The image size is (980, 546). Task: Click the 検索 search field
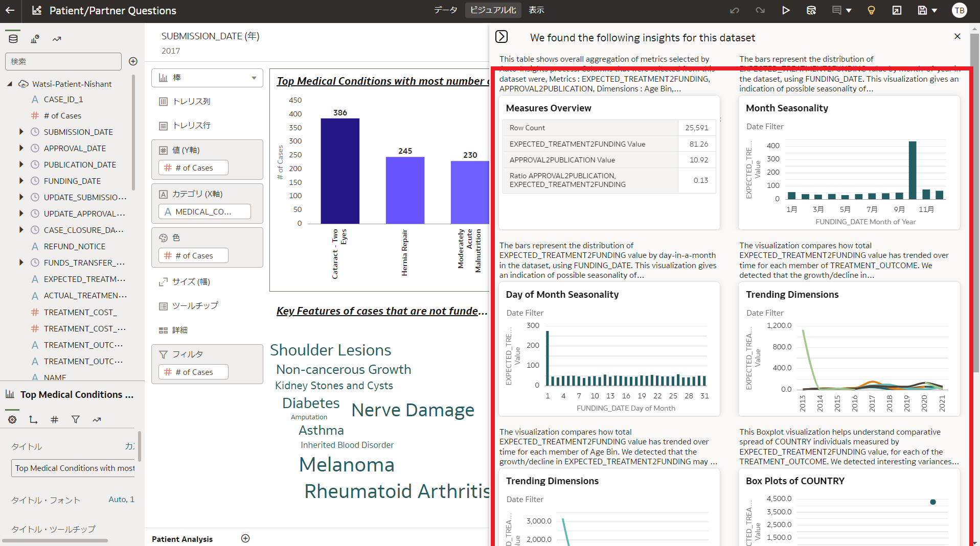pos(63,61)
